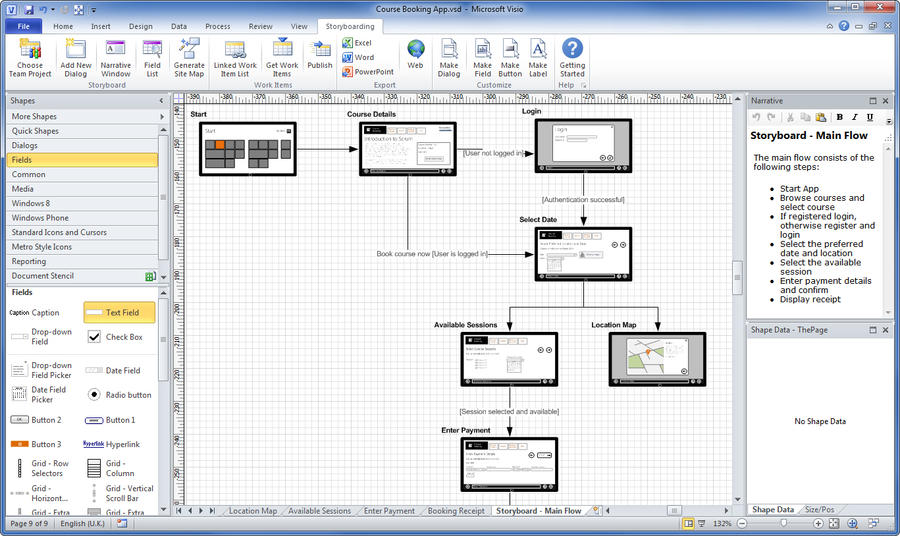Switch to the Process ribbon tab
The height and width of the screenshot is (536, 900).
[218, 26]
